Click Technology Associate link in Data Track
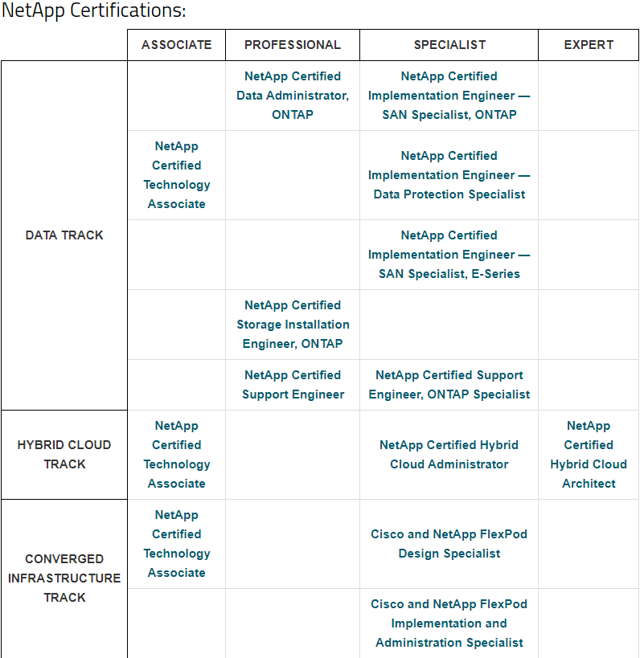Screen dimensions: 644x658 pos(176,175)
